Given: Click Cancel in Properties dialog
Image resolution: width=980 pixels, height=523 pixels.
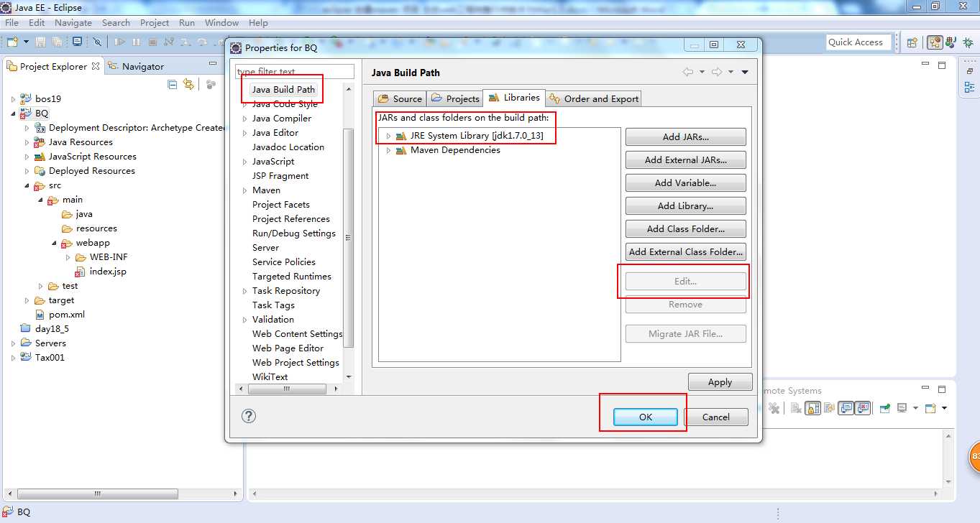Looking at the screenshot, I should [x=715, y=417].
